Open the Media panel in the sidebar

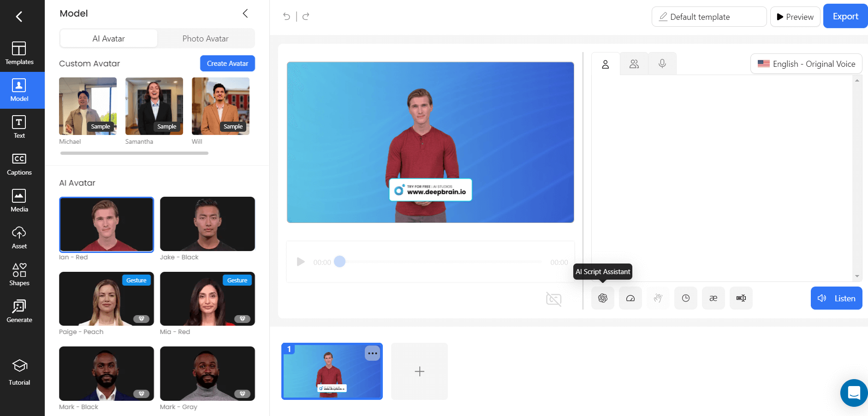point(19,200)
